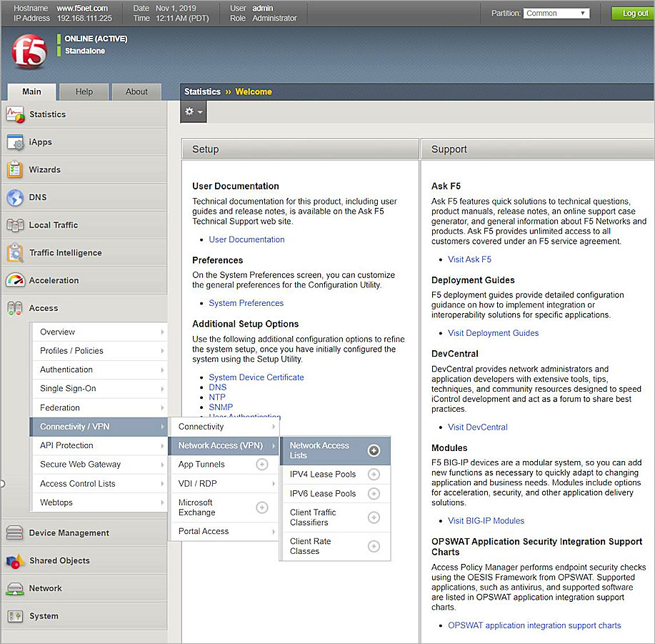Open the Acceleration module
655x644 pixels.
pyautogui.click(x=53, y=280)
